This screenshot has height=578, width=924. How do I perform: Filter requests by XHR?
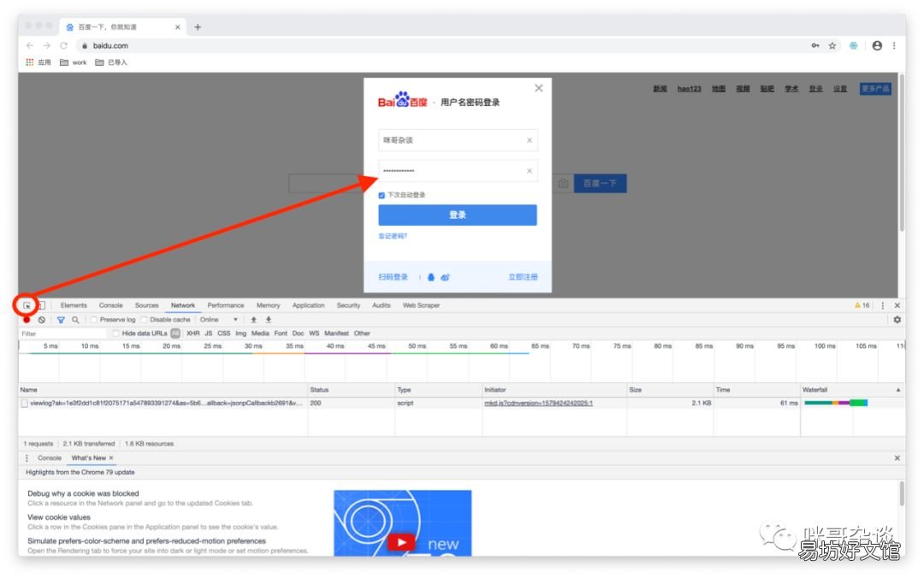tap(192, 333)
